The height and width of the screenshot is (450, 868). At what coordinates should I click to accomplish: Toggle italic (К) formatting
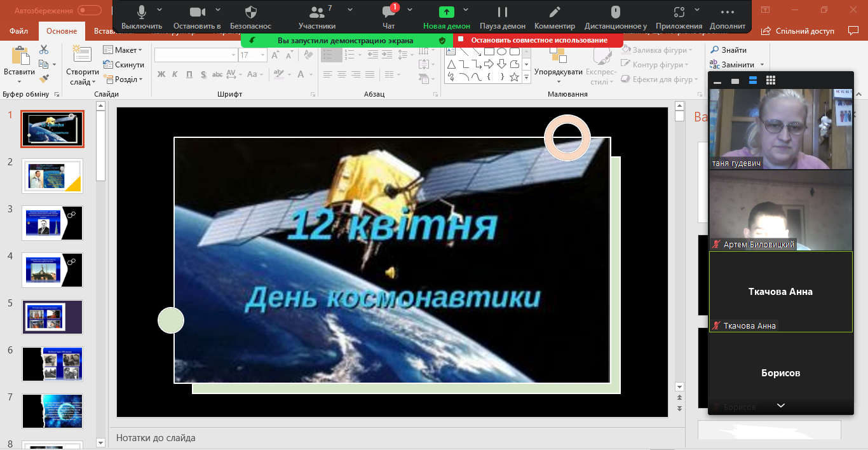pos(175,74)
